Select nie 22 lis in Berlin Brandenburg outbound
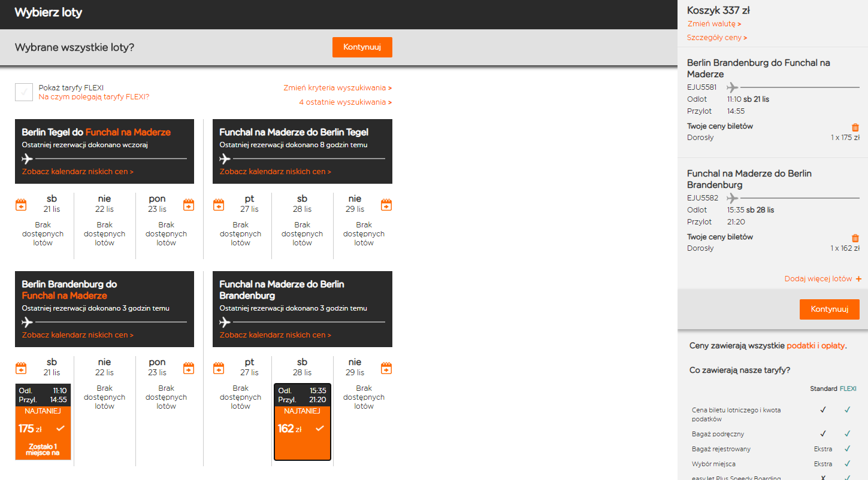Viewport: 868px width, 480px height. (105, 384)
